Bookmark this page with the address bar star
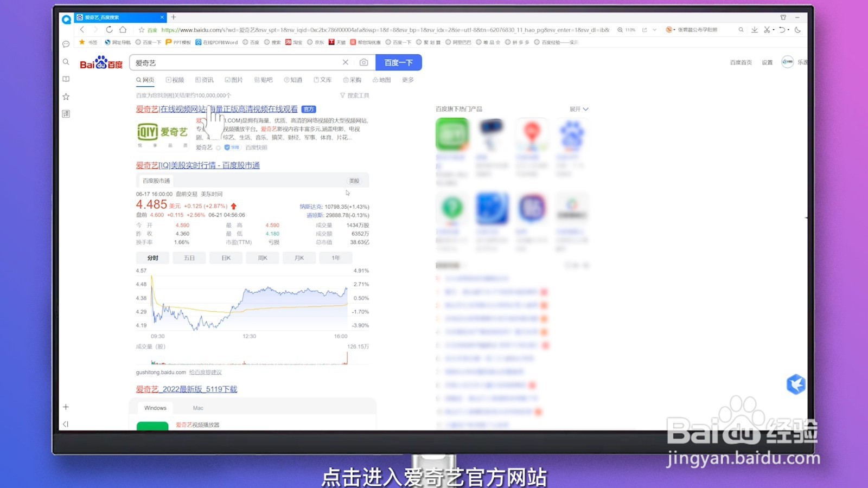This screenshot has height=488, width=868. pyautogui.click(x=142, y=30)
